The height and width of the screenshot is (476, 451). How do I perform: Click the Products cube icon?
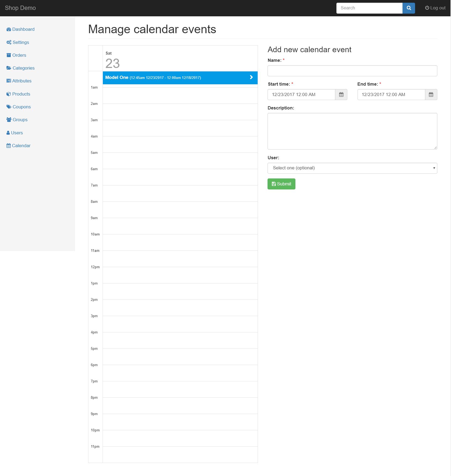[9, 94]
